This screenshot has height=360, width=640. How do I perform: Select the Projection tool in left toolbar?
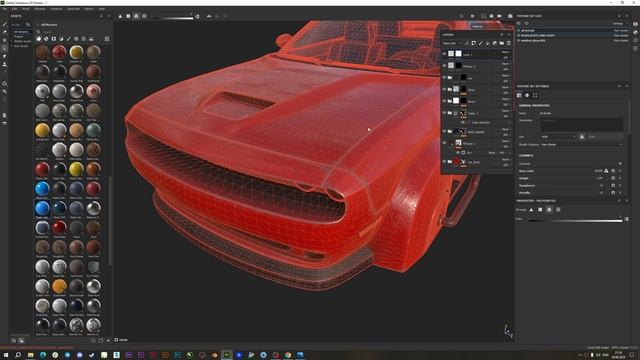click(4, 40)
